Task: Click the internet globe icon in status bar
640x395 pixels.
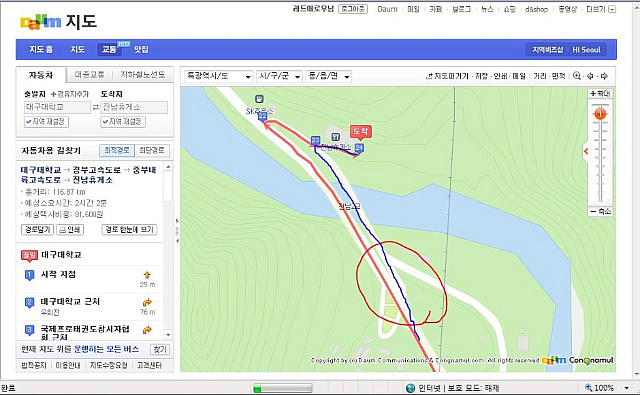Action: (411, 388)
